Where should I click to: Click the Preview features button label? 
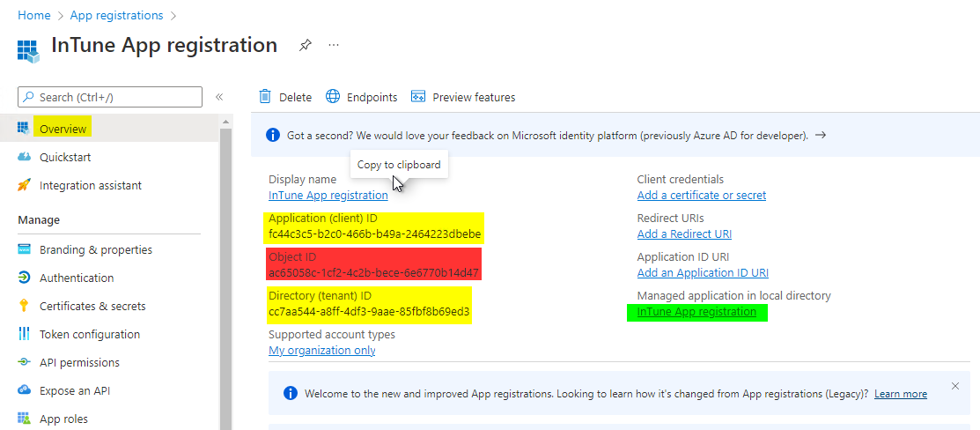(474, 97)
